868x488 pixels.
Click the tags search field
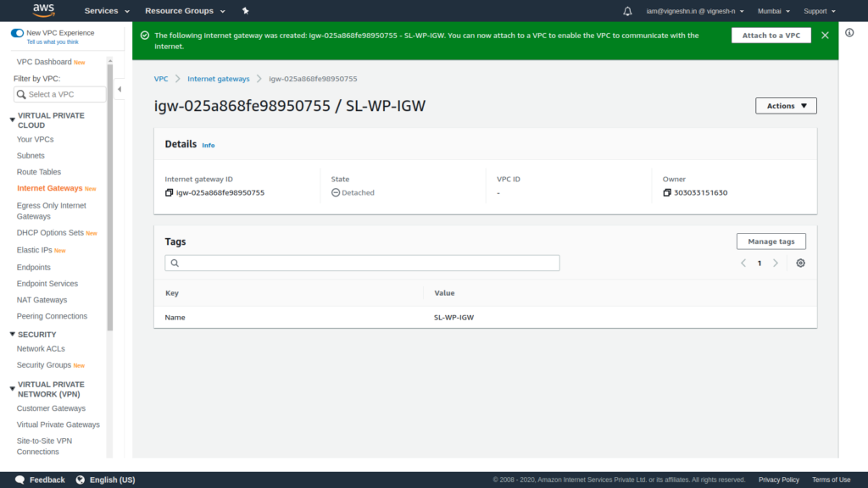[362, 263]
